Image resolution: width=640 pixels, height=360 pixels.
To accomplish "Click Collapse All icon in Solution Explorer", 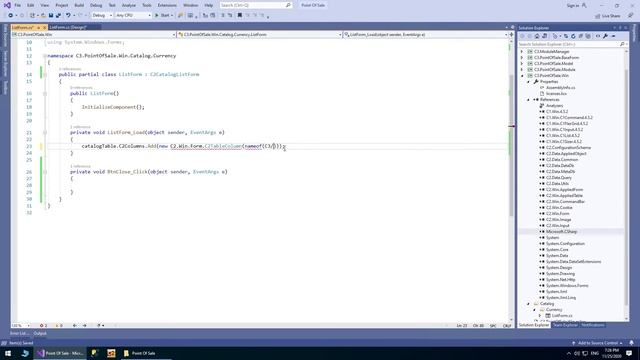I will point(580,36).
